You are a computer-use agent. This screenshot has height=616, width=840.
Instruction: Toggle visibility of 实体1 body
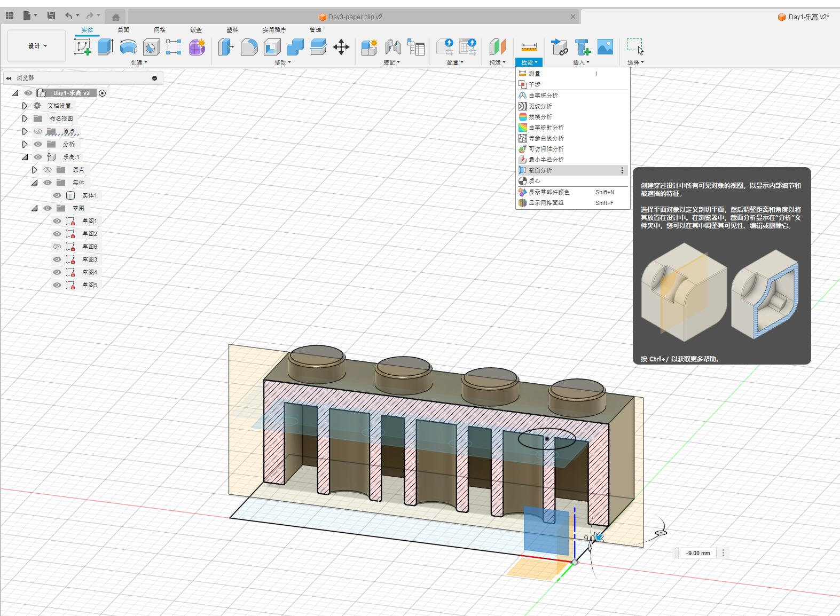point(57,195)
